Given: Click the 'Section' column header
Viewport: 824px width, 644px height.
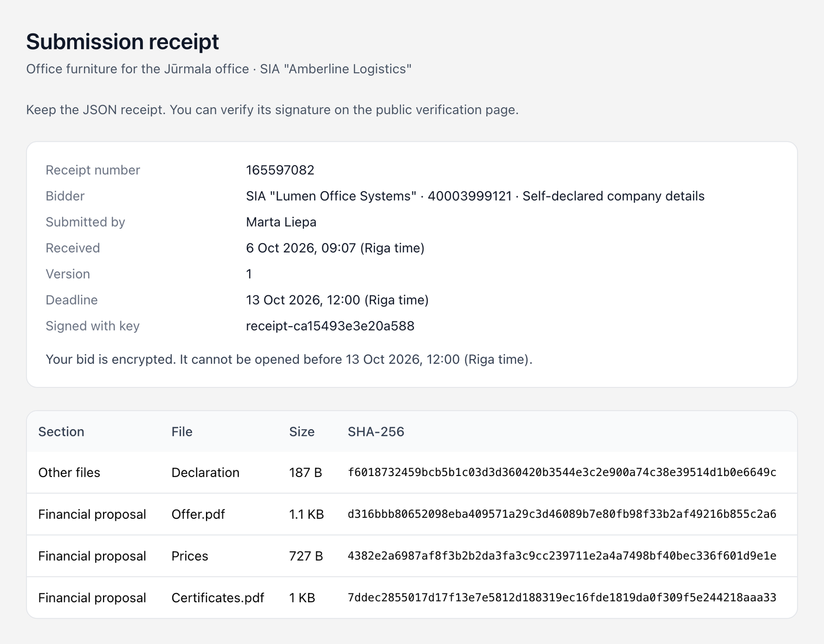Looking at the screenshot, I should click(61, 432).
